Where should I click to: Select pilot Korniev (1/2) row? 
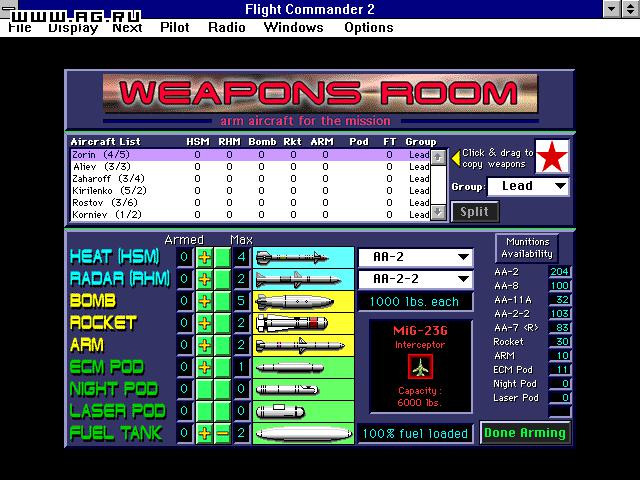(251, 214)
